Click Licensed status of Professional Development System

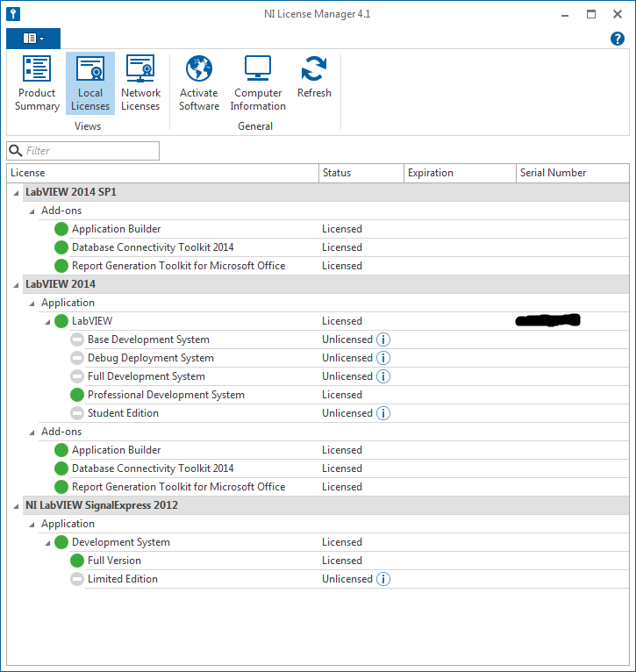[x=342, y=395]
